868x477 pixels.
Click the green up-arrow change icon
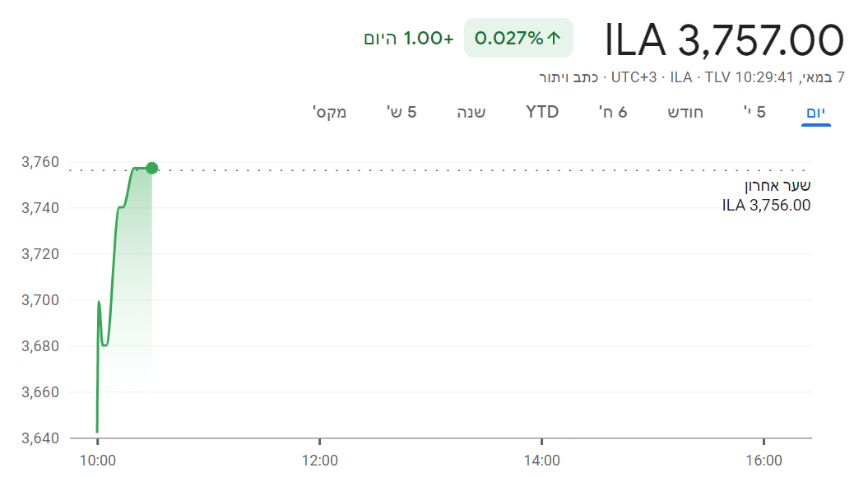(x=555, y=38)
